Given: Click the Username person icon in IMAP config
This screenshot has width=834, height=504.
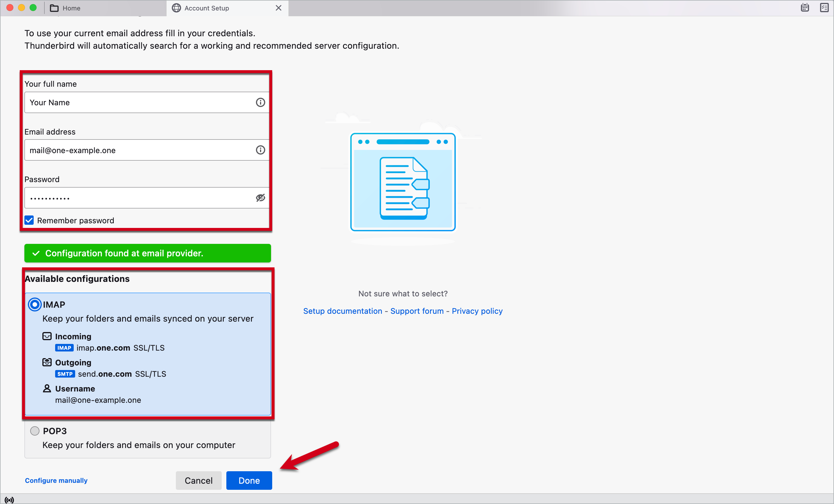Looking at the screenshot, I should (x=47, y=388).
